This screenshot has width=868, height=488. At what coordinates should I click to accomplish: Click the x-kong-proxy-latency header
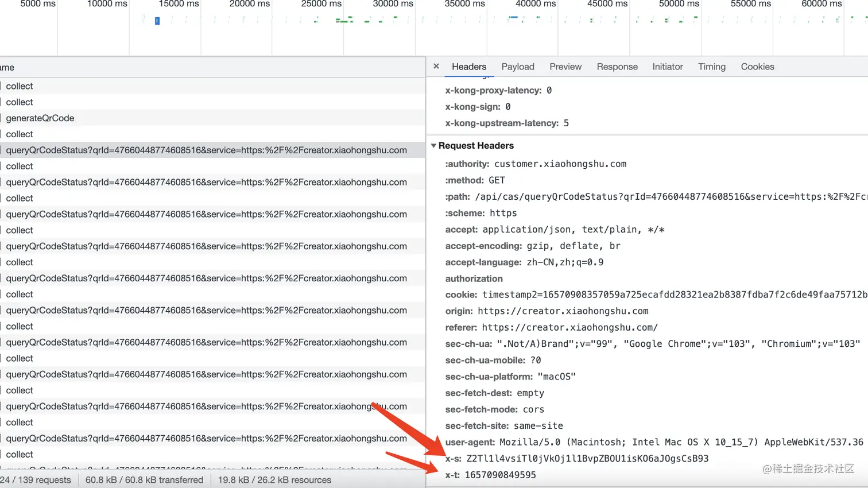[498, 91]
